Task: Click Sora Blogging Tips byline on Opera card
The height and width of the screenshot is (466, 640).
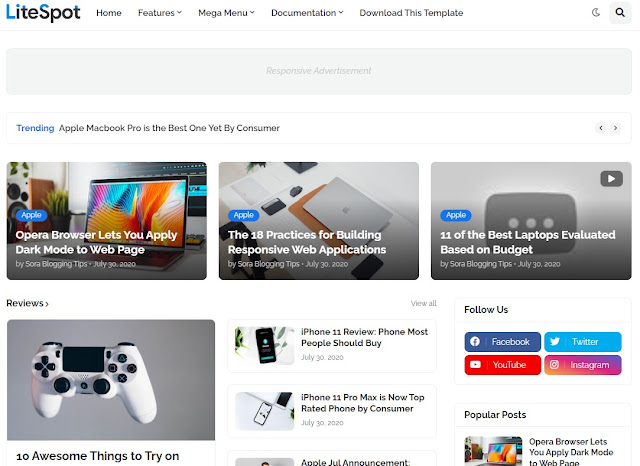Action: [56, 264]
